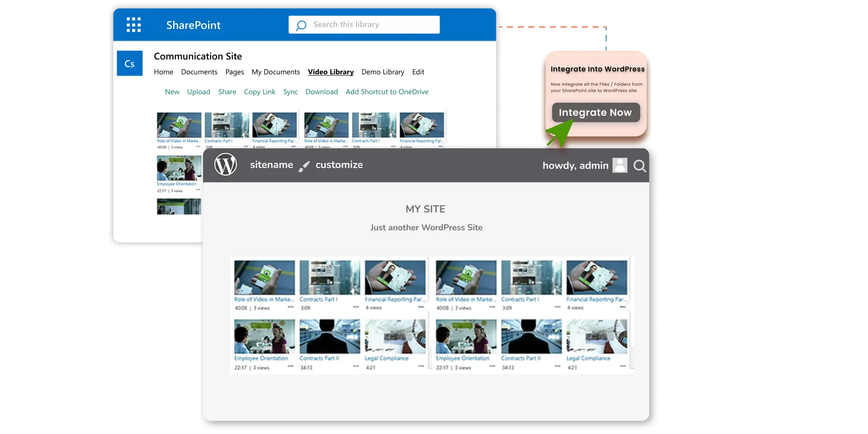Select the Financial Reporting video thumbnail on MY SITE

pos(395,278)
